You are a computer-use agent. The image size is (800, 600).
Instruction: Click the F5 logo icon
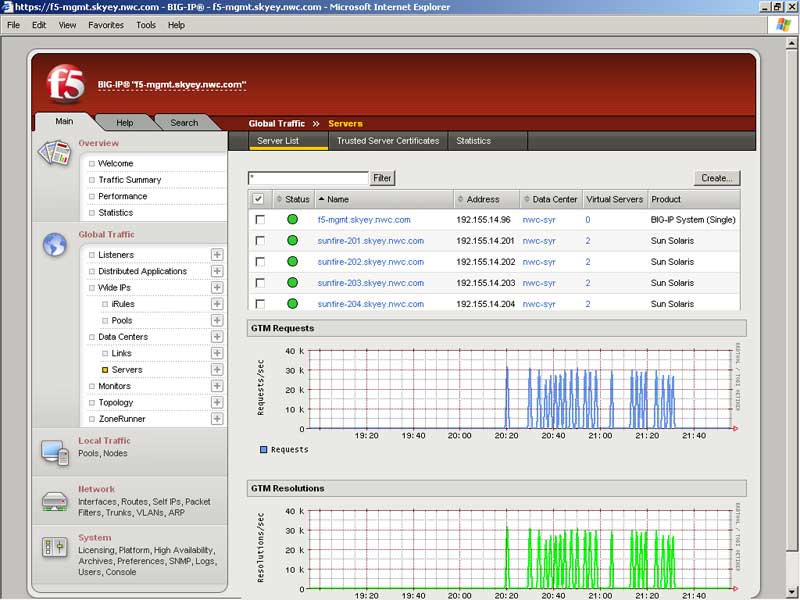pyautogui.click(x=65, y=84)
